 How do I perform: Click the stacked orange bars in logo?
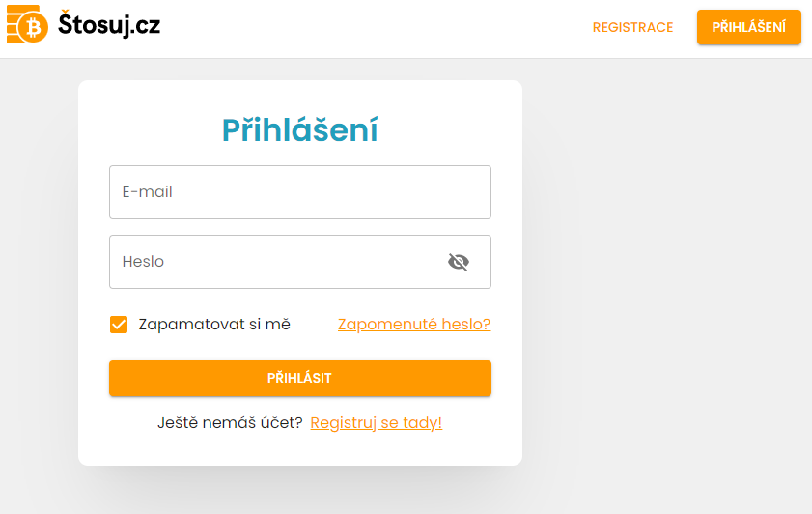pos(13,24)
